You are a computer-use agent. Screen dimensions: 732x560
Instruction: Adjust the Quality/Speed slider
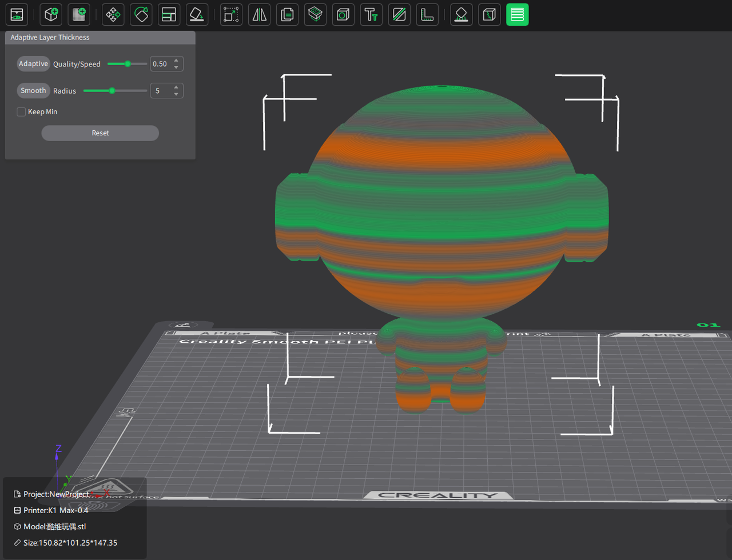click(x=127, y=63)
